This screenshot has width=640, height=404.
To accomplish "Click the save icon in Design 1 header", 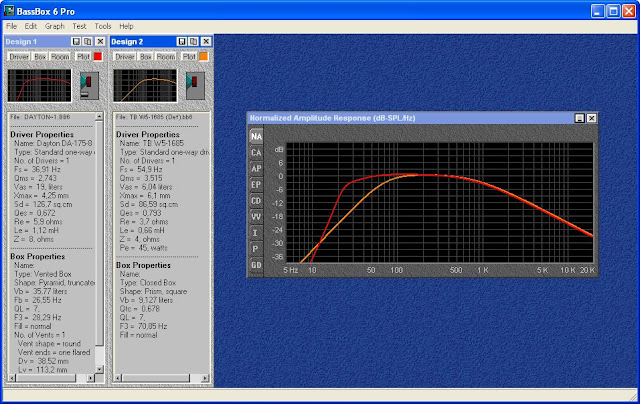I will pos(75,41).
